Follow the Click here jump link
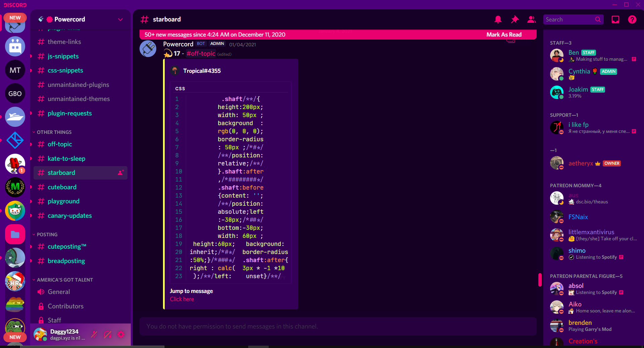 coord(182,299)
